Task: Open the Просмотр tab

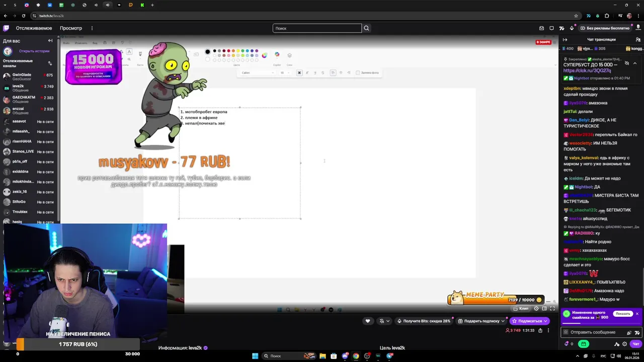Action: point(71,28)
